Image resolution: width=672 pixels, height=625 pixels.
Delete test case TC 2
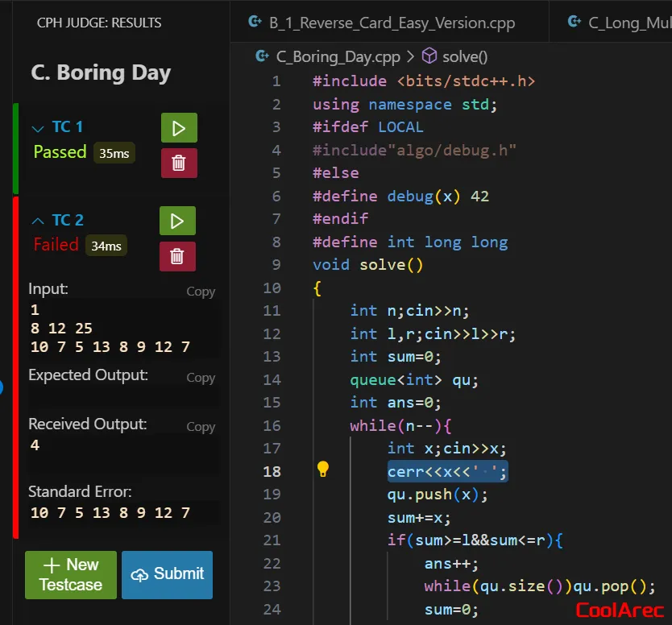click(177, 257)
